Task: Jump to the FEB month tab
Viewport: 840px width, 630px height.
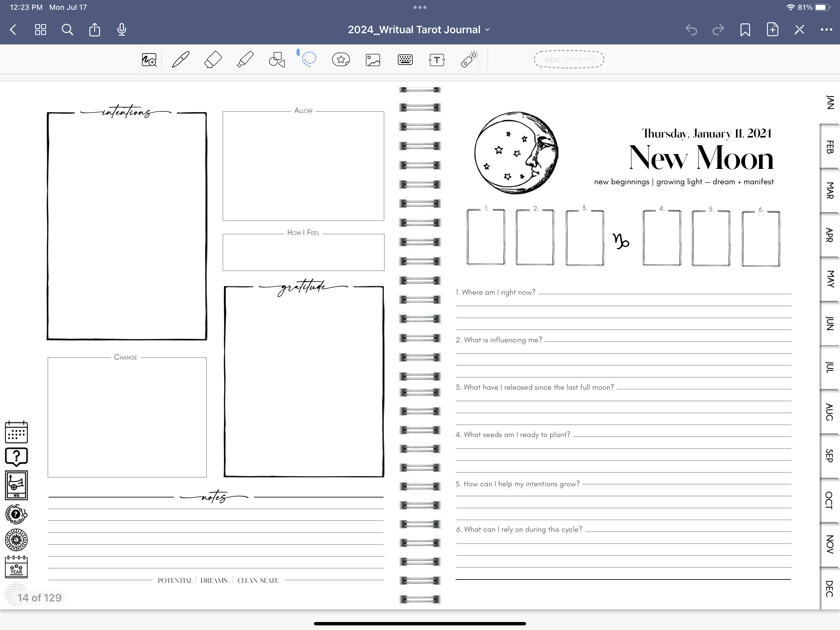Action: pos(830,147)
